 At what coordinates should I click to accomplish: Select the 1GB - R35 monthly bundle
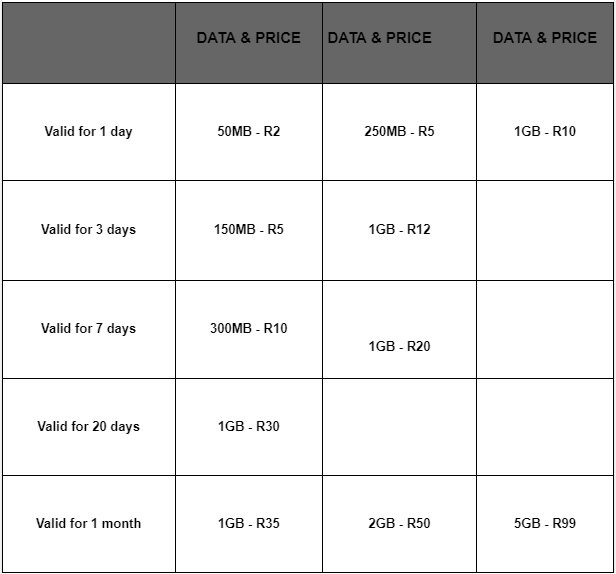pyautogui.click(x=249, y=523)
